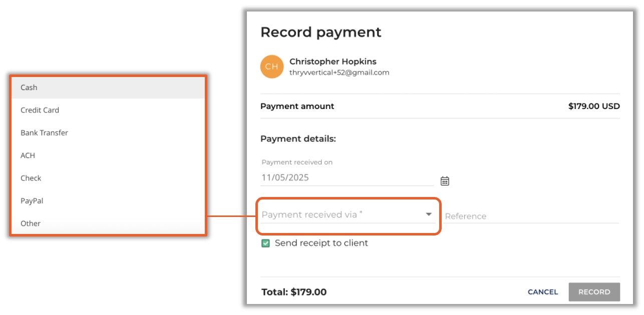This screenshot has height=315, width=644.
Task: Click the Record button
Action: (594, 292)
